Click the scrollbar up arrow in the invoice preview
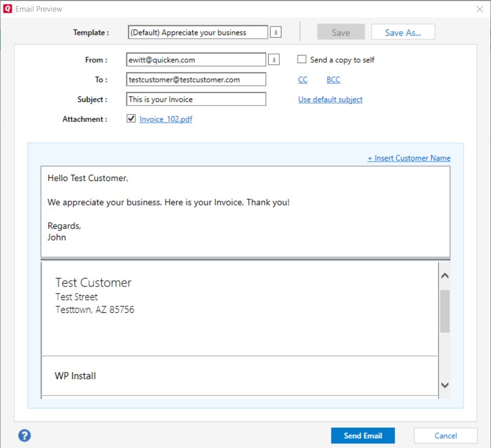This screenshot has width=491, height=448. click(444, 275)
